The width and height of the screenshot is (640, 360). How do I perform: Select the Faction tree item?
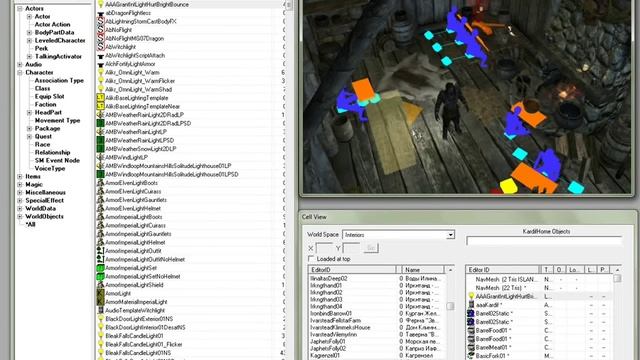pos(45,104)
